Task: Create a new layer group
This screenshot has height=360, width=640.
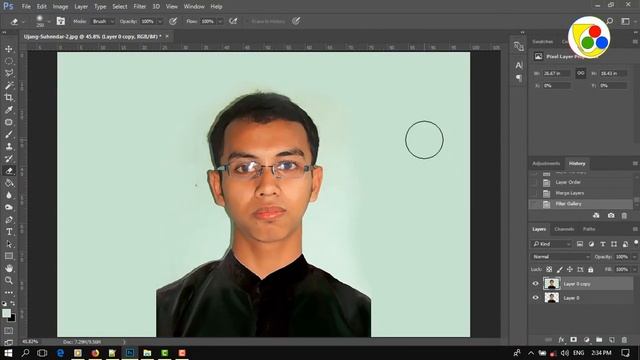Action: [599, 340]
